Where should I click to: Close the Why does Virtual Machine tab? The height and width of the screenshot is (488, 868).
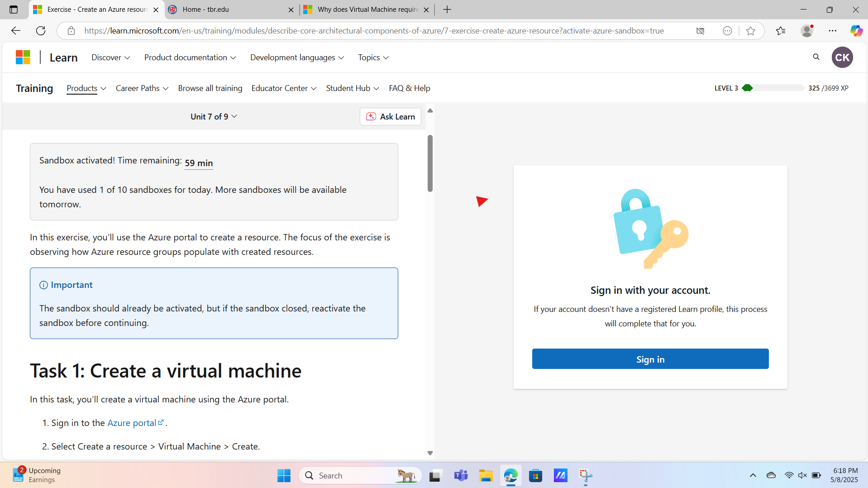click(x=426, y=10)
